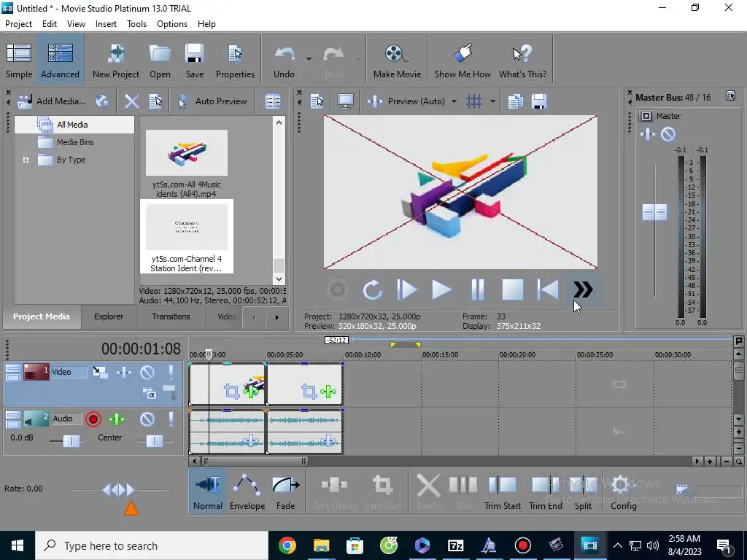Switch to Transitions tab
747x560 pixels.
coord(171,316)
